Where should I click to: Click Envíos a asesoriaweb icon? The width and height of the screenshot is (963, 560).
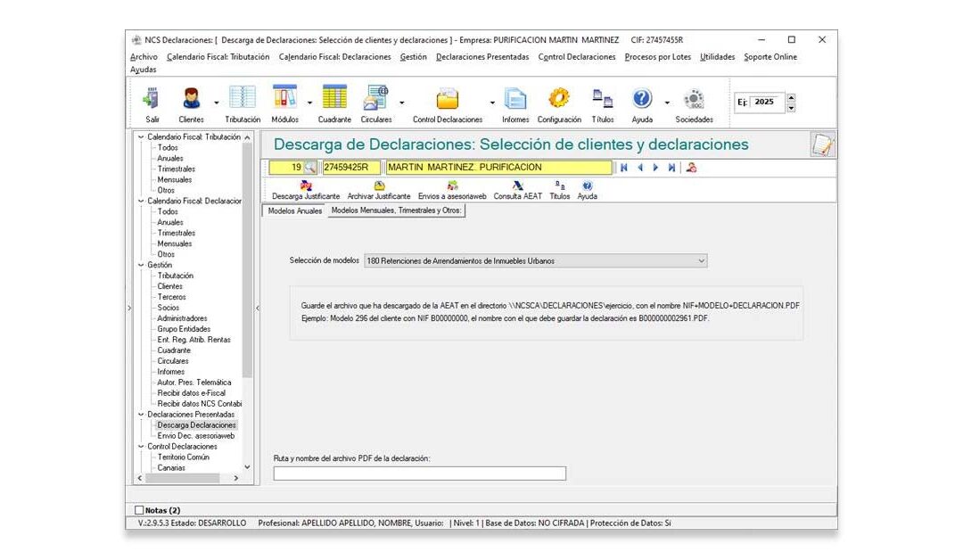coord(452,185)
